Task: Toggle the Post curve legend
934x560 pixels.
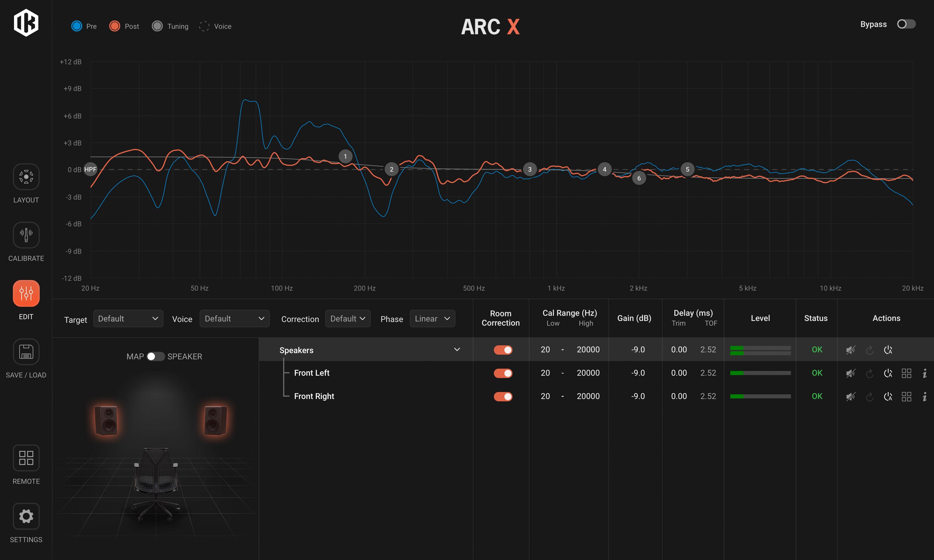Action: 114,26
